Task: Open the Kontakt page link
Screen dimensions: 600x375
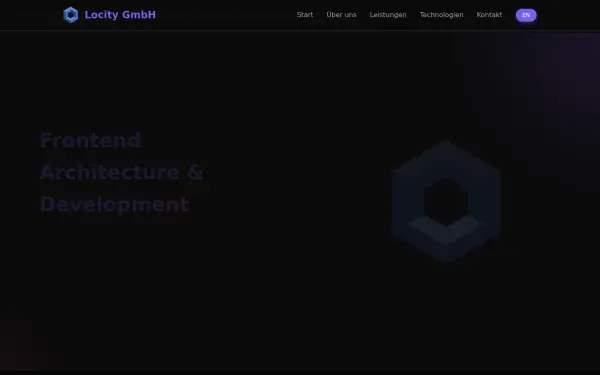Action: pos(489,15)
